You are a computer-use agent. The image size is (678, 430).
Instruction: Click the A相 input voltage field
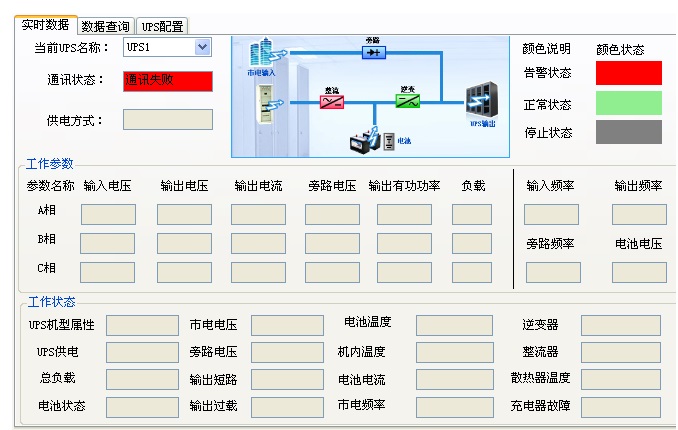(108, 214)
